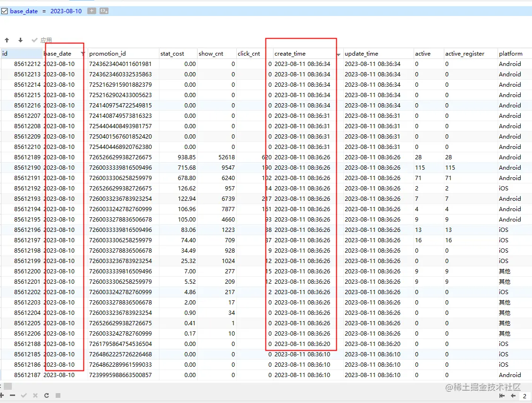
Task: Apply record changes with checkmark icon
Action: click(24, 395)
